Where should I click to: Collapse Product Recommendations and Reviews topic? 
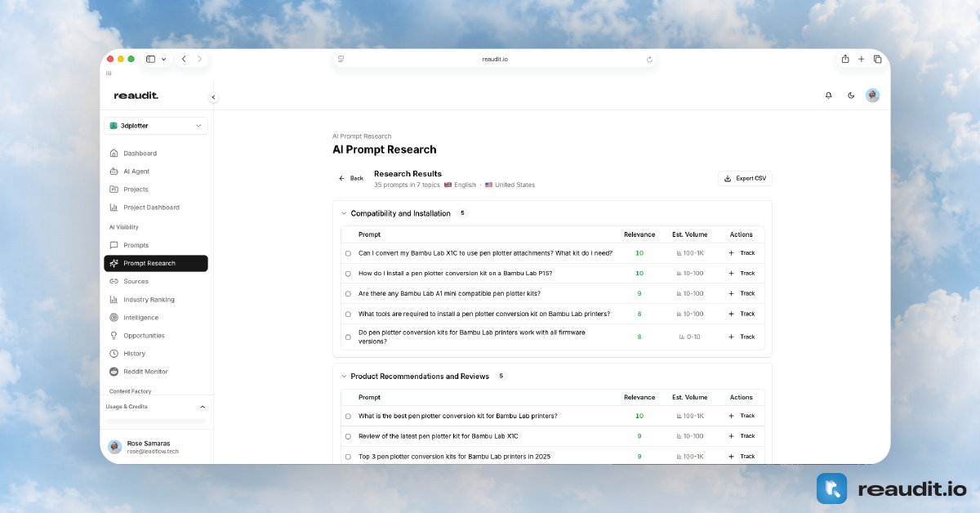[344, 377]
